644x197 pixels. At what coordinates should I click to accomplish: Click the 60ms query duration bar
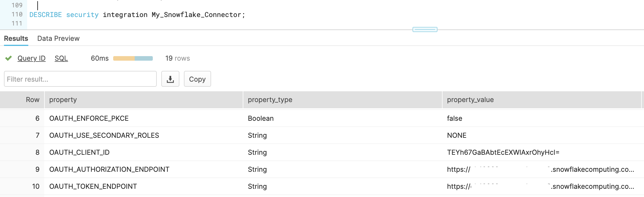coord(132,58)
